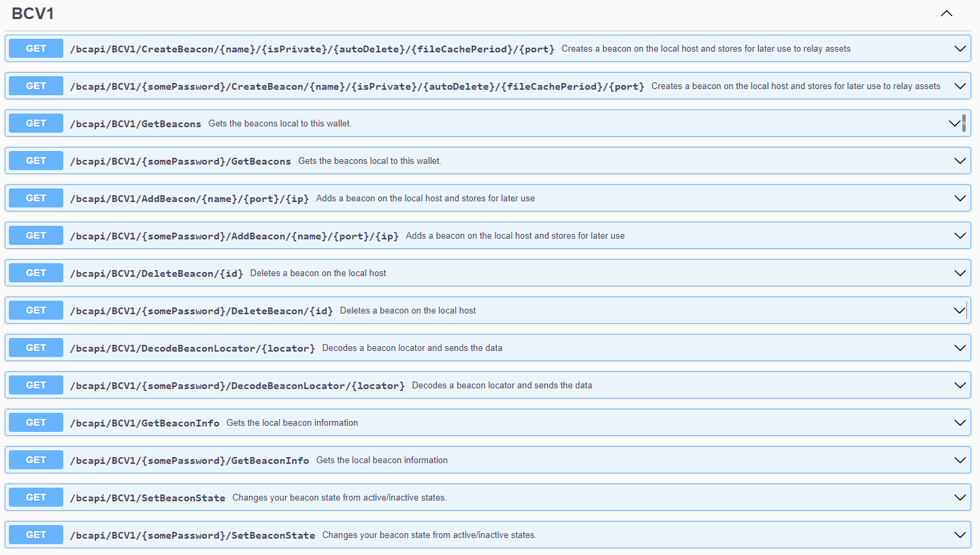Viewport: 980px width, 555px height.
Task: Expand chevron for /bcapi/BCV1/AddBeacon row
Action: [x=960, y=199]
